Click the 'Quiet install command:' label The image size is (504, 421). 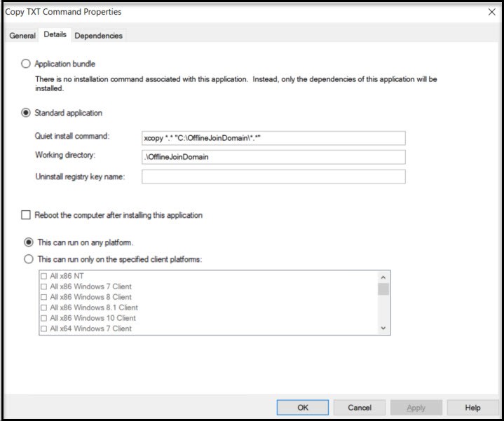tap(72, 136)
